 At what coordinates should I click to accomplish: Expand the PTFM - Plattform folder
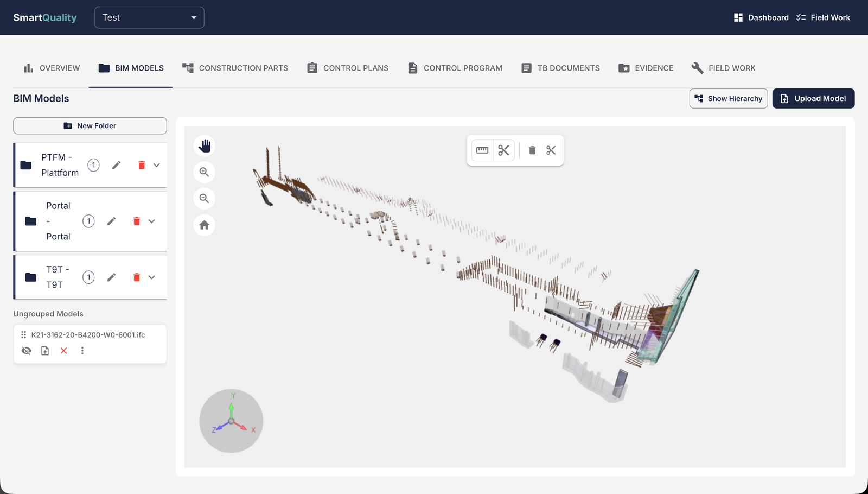click(157, 165)
